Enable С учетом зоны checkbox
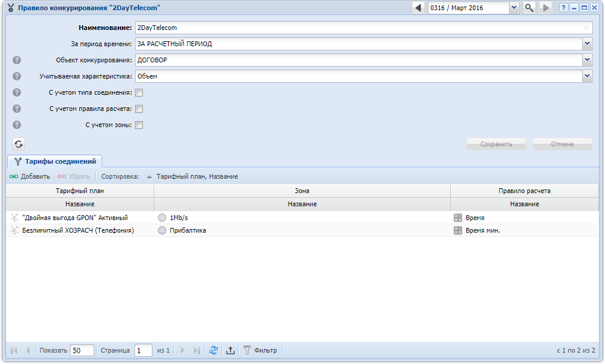Image resolution: width=605 pixels, height=364 pixels. click(139, 125)
